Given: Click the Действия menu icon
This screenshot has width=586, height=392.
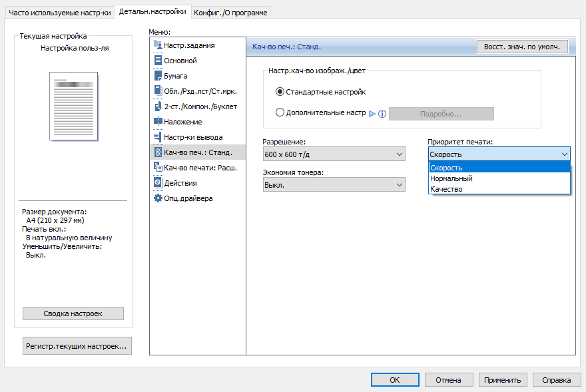Looking at the screenshot, I should click(158, 183).
